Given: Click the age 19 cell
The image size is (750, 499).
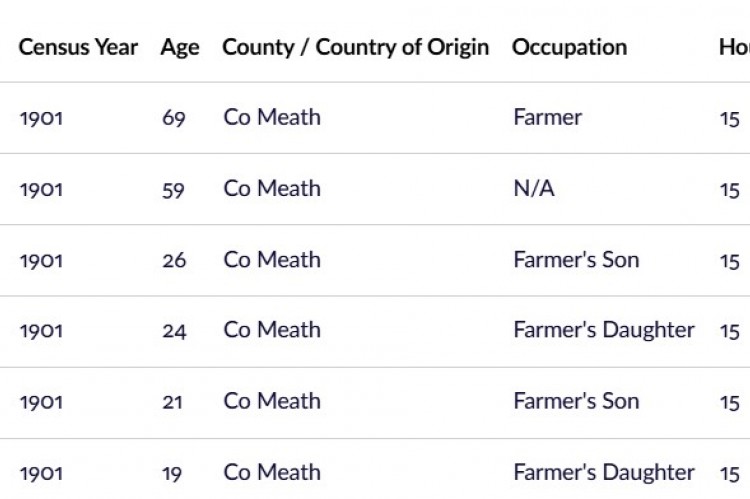Looking at the screenshot, I should (174, 473).
